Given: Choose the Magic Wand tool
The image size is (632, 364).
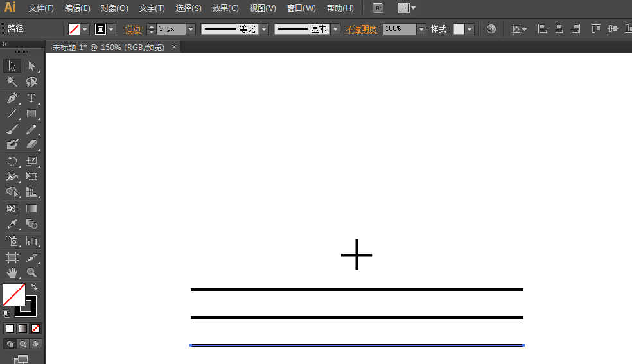Looking at the screenshot, I should point(12,82).
